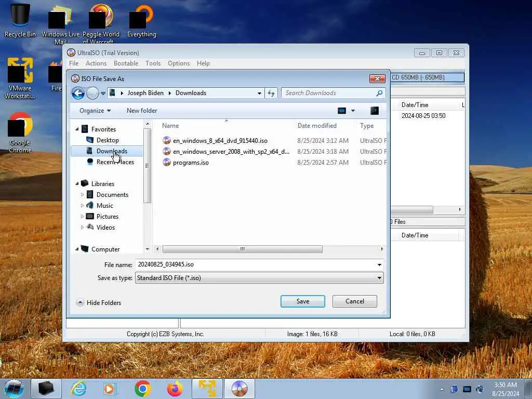Click Joseph Biden in the address path
This screenshot has width=532, height=399.
[x=145, y=93]
